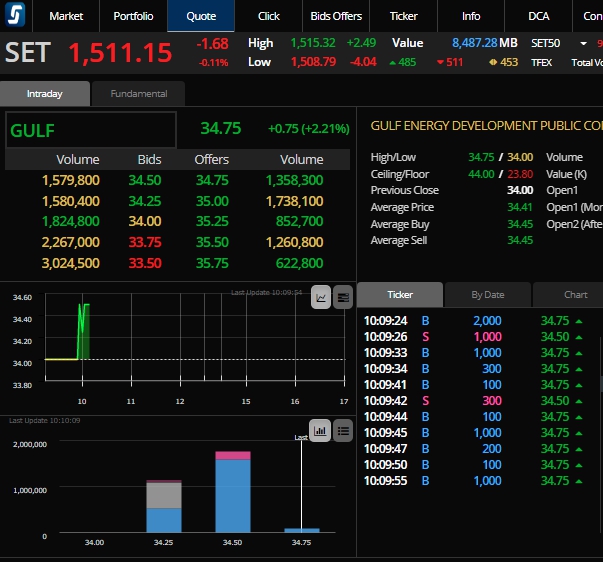Select the Intraday tab
603x562 pixels.
(45, 93)
